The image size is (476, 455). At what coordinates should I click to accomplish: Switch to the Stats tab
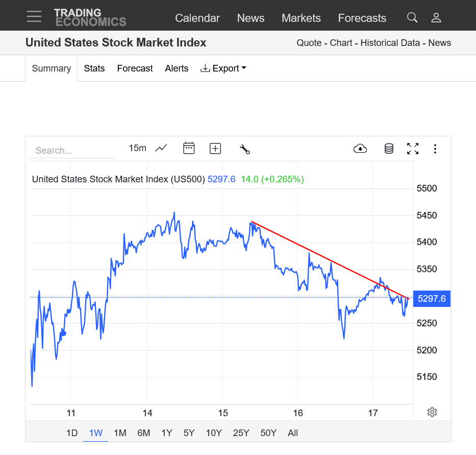coord(94,68)
